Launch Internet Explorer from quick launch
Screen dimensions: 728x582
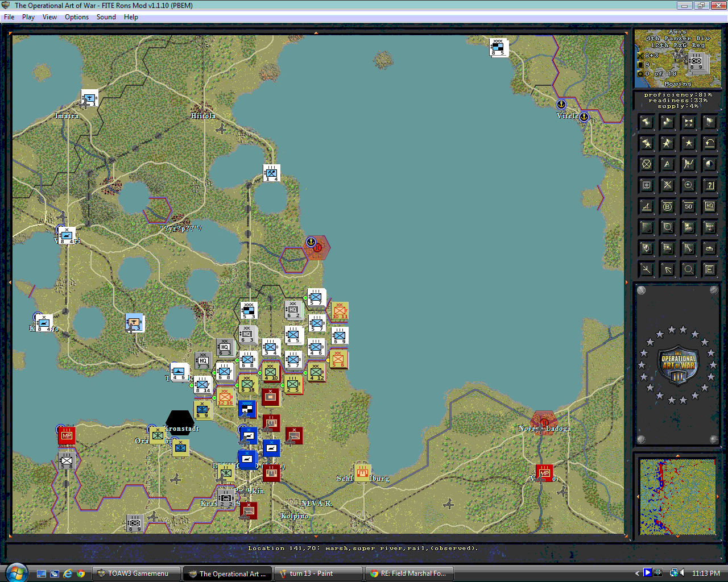[x=68, y=573]
